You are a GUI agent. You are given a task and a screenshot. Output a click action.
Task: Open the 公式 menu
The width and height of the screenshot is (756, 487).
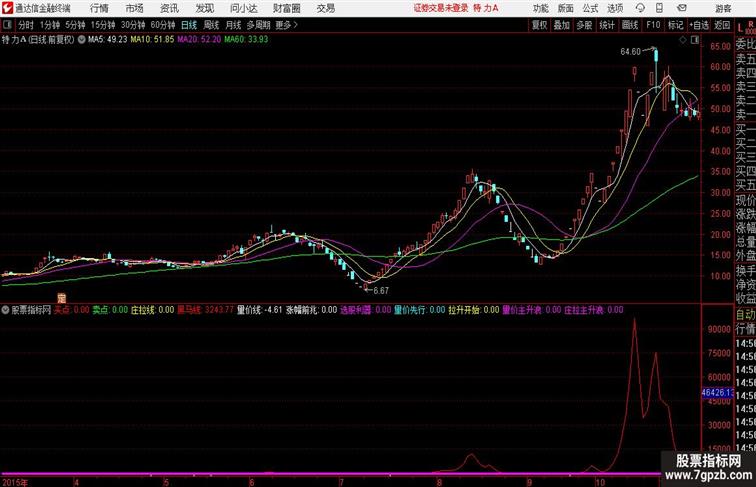pyautogui.click(x=591, y=8)
